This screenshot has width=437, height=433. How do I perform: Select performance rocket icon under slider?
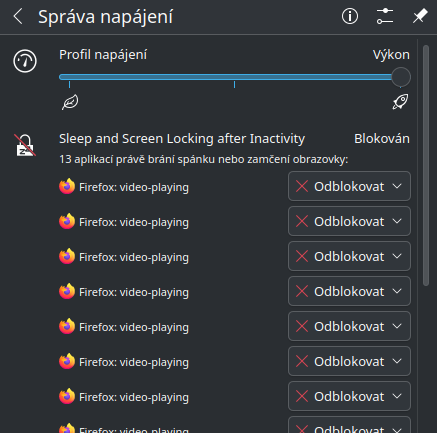(400, 102)
